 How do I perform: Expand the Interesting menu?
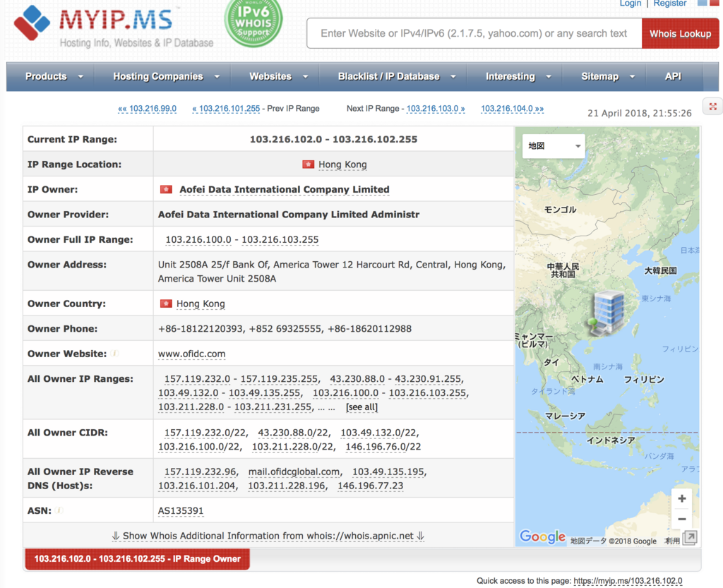coord(518,76)
